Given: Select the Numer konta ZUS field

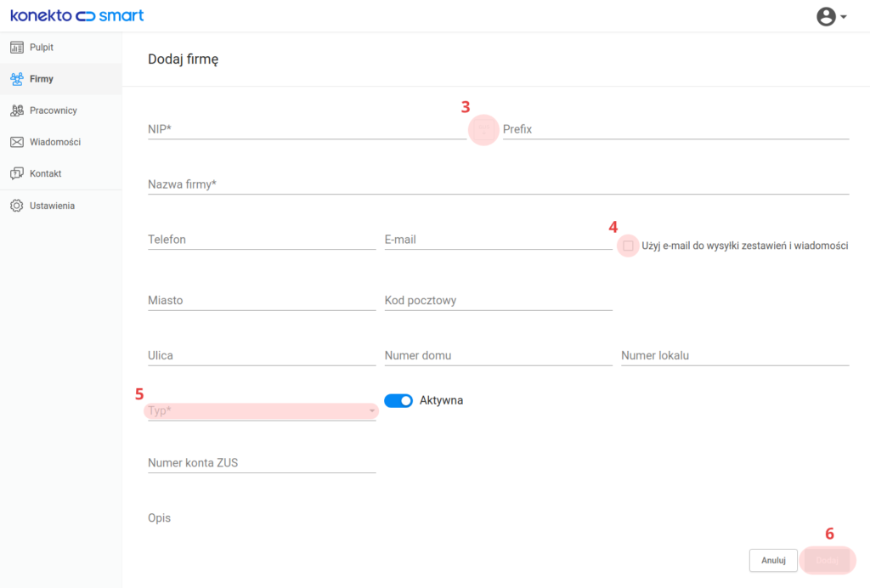Looking at the screenshot, I should pos(262,463).
